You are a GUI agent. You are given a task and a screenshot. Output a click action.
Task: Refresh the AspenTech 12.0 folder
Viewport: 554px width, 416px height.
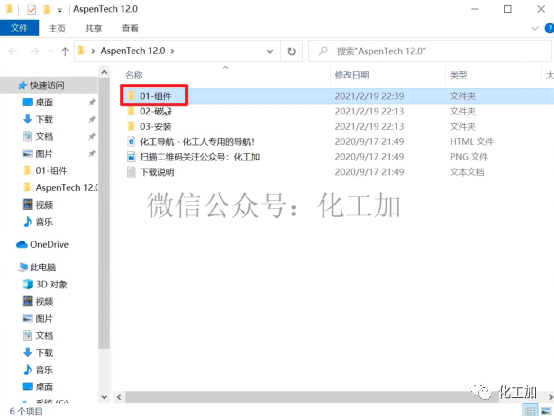pos(291,52)
